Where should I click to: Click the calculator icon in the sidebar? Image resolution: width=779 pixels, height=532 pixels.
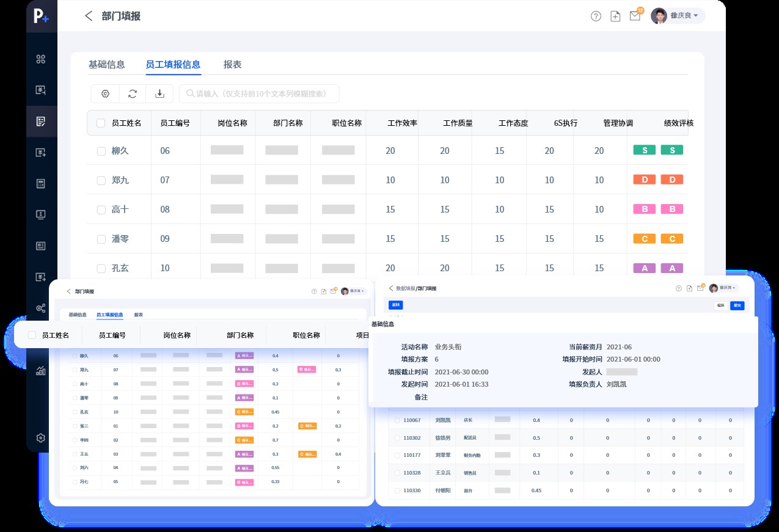click(x=42, y=183)
